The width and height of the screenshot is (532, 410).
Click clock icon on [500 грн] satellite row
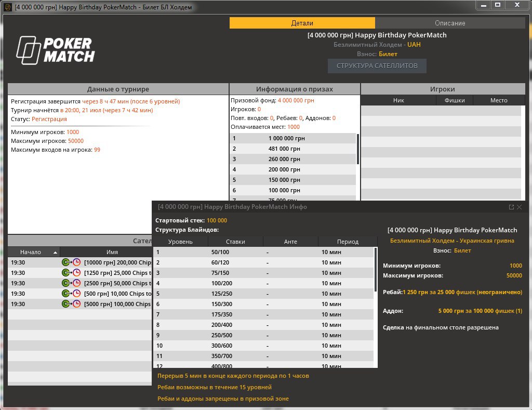pyautogui.click(x=76, y=294)
